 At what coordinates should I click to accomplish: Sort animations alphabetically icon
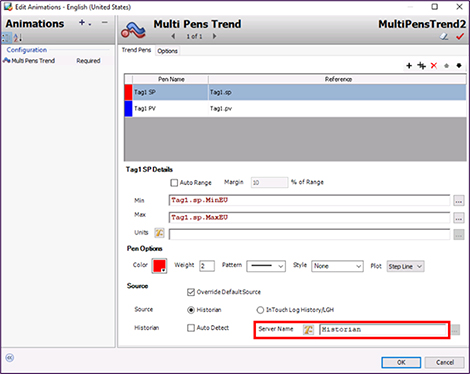point(17,38)
